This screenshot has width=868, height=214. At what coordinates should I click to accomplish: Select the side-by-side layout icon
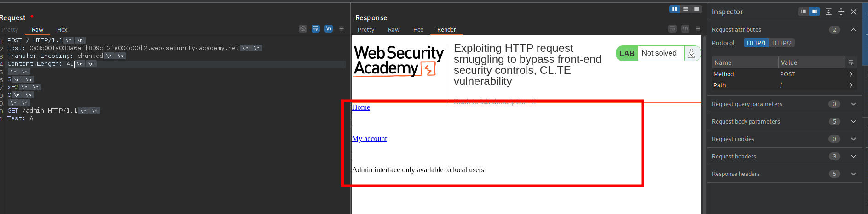[675, 9]
